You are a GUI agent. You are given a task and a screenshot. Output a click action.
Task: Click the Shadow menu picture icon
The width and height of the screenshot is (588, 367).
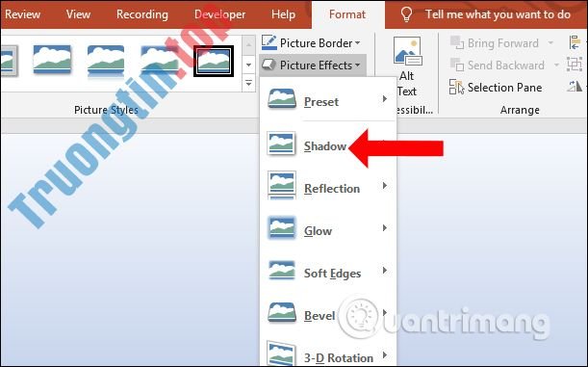click(281, 143)
